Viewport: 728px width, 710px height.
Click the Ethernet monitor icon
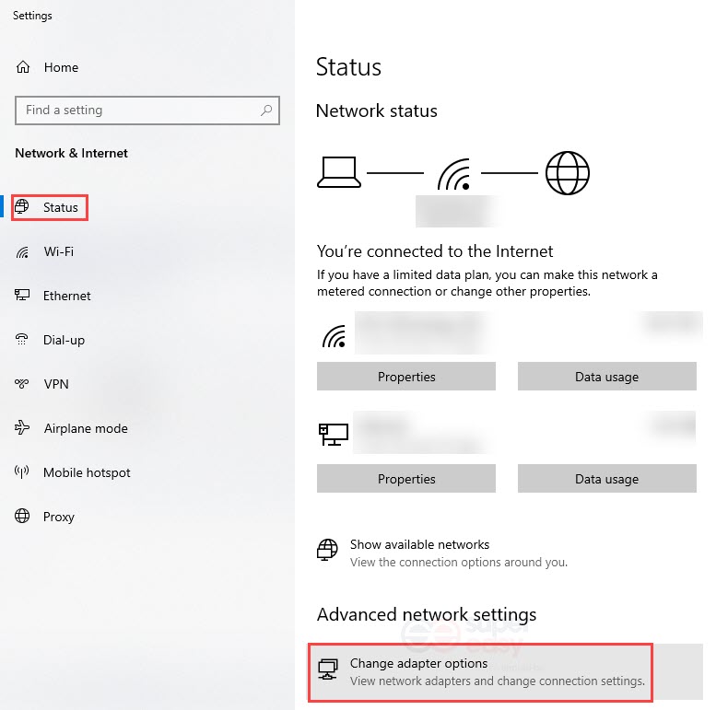[x=23, y=296]
